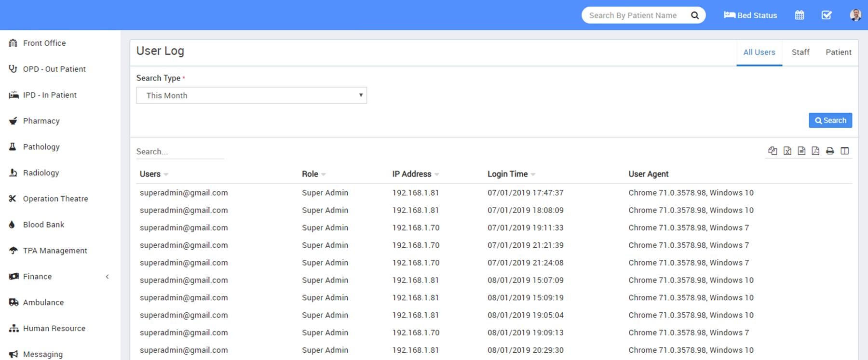Image resolution: width=868 pixels, height=360 pixels.
Task: Click the copy table export icon
Action: (x=773, y=151)
